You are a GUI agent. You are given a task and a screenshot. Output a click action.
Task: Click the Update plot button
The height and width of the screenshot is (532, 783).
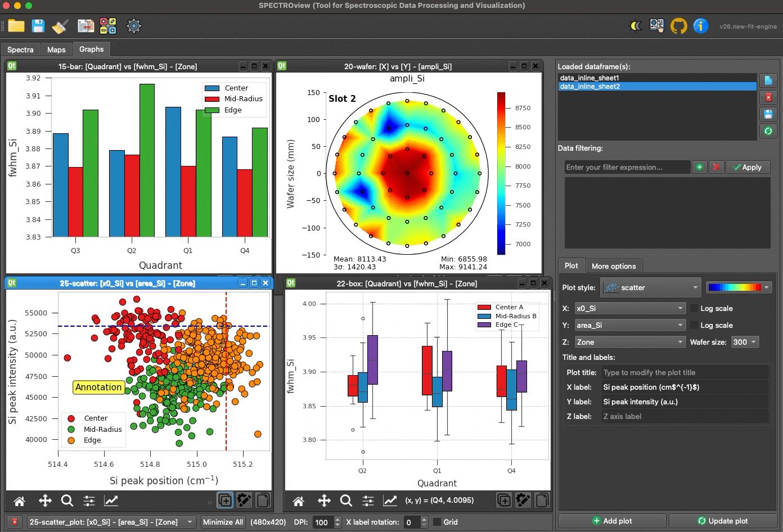tap(723, 521)
